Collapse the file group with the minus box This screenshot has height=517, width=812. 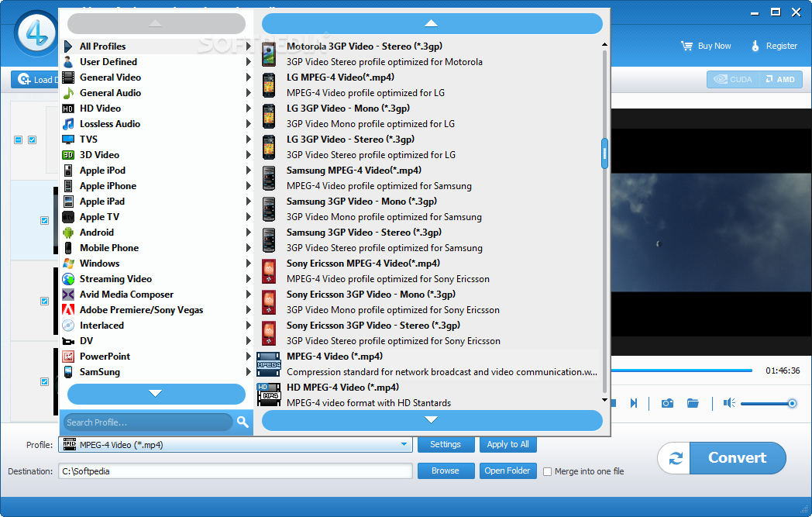tap(18, 140)
